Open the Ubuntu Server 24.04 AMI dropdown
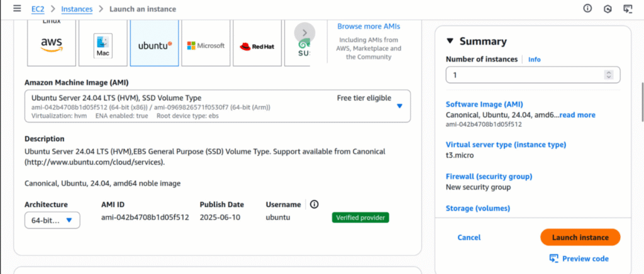This screenshot has height=274, width=644. click(218, 106)
